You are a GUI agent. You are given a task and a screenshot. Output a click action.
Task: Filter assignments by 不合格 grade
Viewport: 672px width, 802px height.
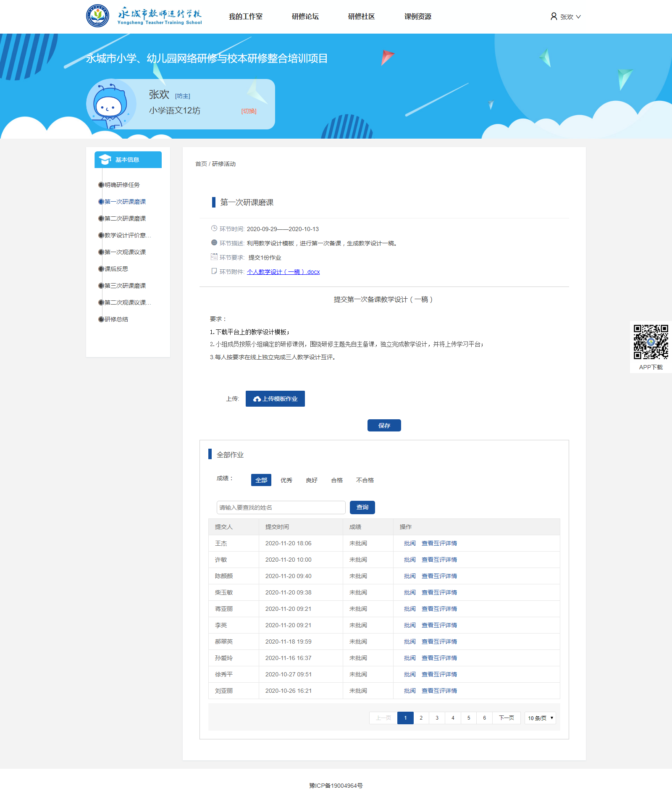(365, 480)
